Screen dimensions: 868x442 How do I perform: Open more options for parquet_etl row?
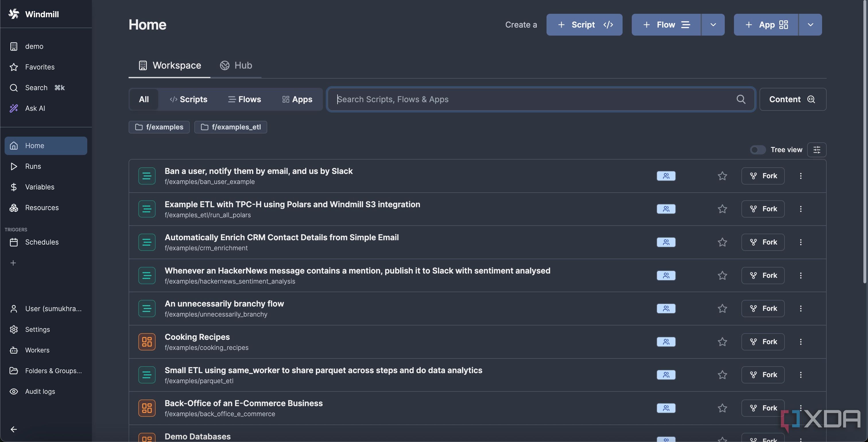click(x=801, y=375)
